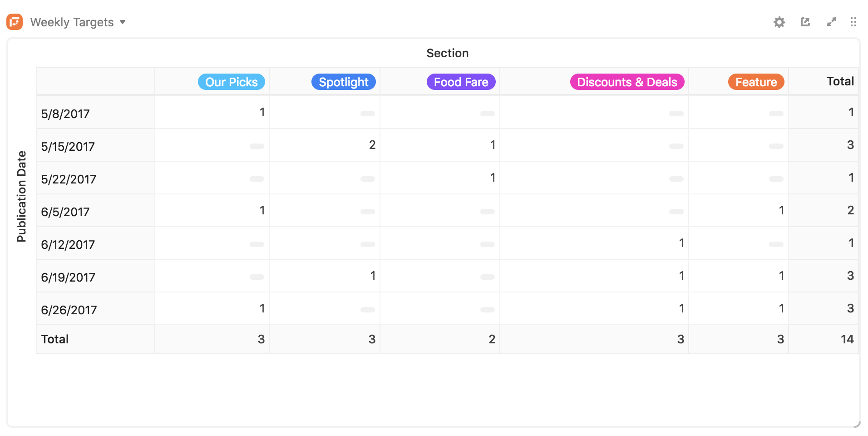The height and width of the screenshot is (436, 868).
Task: Open Spotlight count 2 for 5/15/2017
Action: click(x=372, y=145)
